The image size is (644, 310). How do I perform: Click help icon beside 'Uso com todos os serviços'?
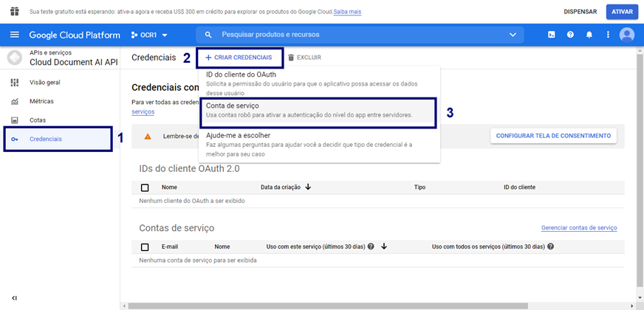pyautogui.click(x=551, y=247)
